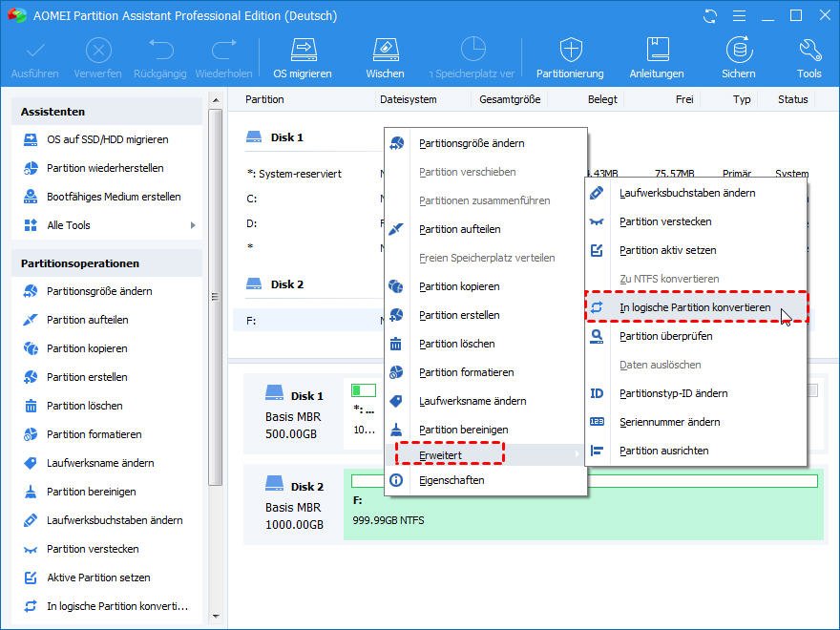This screenshot has width=840, height=630.
Task: Select Partition erstellen in the context menu
Action: coord(486,315)
